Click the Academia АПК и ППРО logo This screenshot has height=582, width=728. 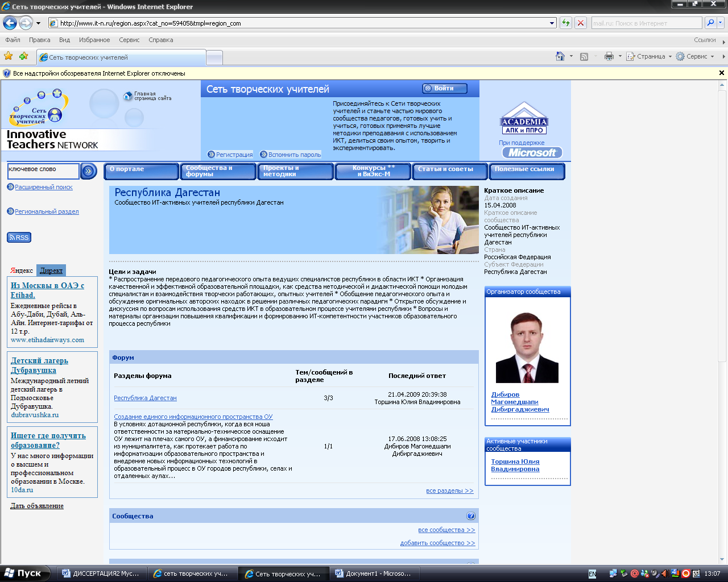point(524,118)
